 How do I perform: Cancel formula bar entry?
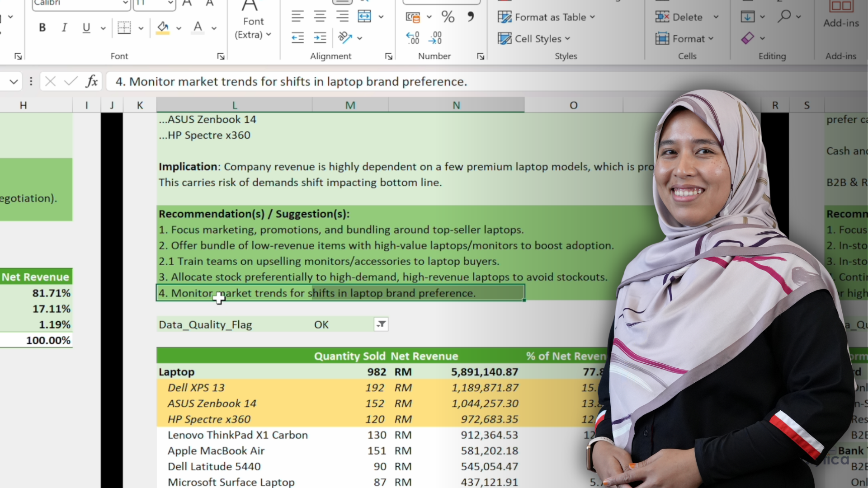[50, 81]
